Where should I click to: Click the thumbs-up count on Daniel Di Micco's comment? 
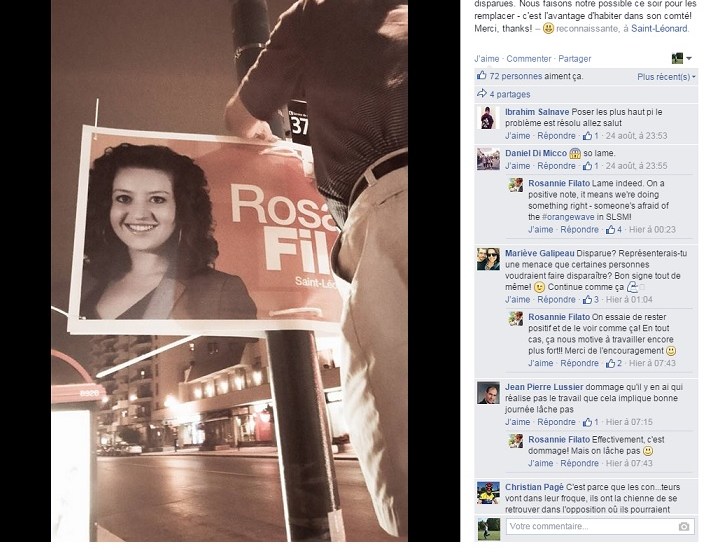click(x=591, y=166)
